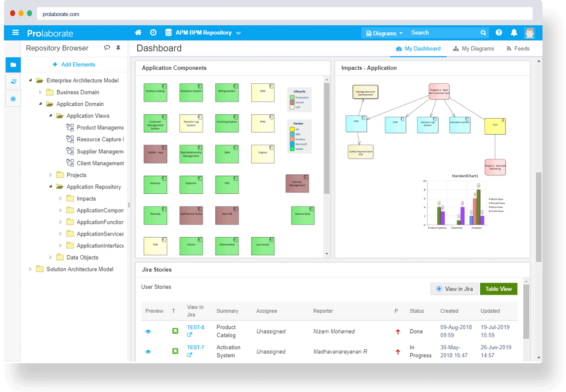This screenshot has width=566, height=392.
Task: Click the Table View button
Action: tap(498, 289)
